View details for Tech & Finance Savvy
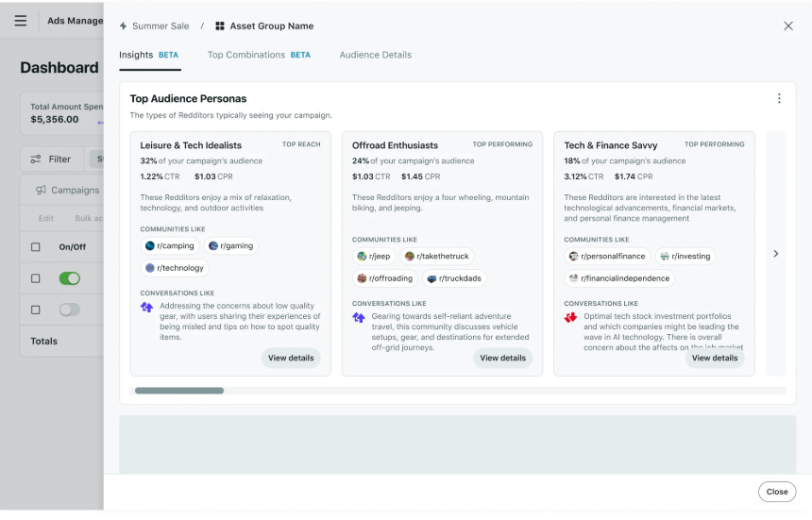 [715, 358]
